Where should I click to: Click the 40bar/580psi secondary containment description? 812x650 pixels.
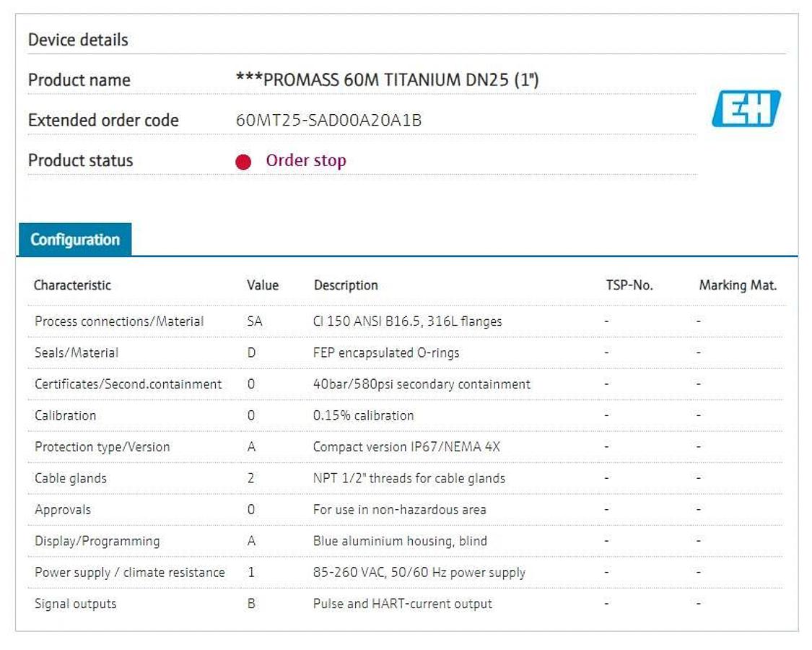pos(422,384)
